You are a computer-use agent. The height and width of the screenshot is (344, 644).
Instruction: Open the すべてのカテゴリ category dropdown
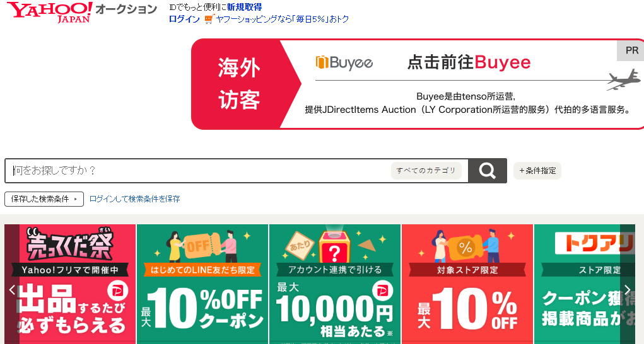pyautogui.click(x=426, y=171)
